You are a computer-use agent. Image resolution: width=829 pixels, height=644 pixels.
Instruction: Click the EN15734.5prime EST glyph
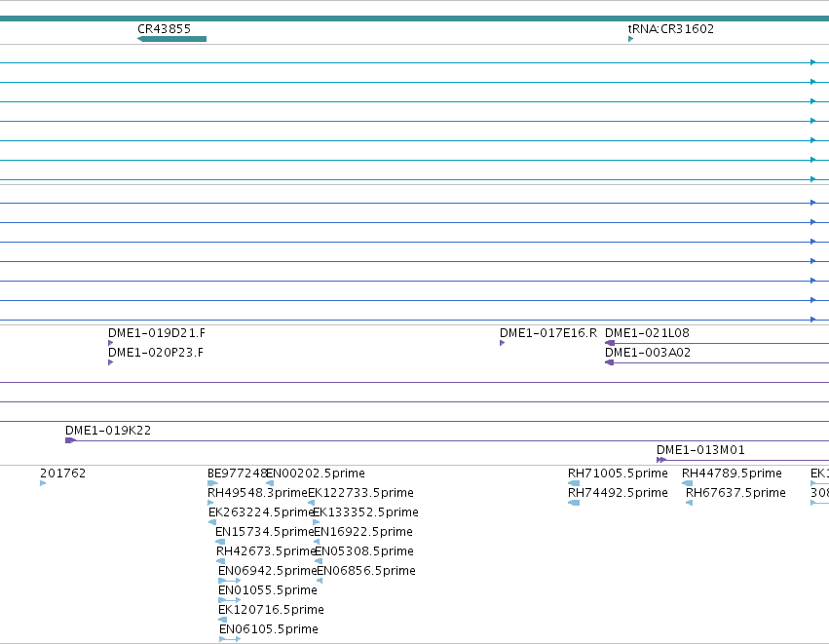point(220,542)
